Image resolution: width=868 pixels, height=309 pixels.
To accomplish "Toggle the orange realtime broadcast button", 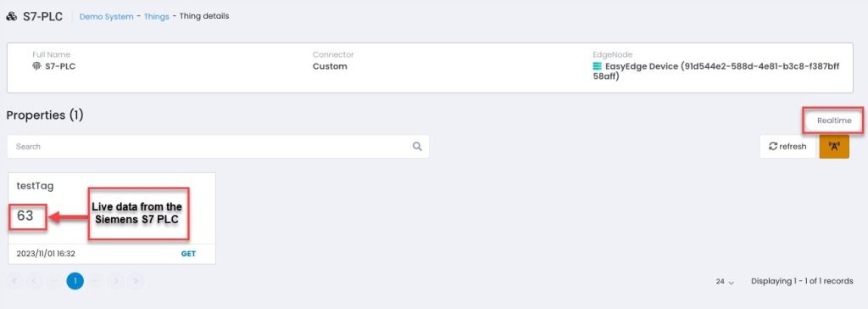I will 834,147.
